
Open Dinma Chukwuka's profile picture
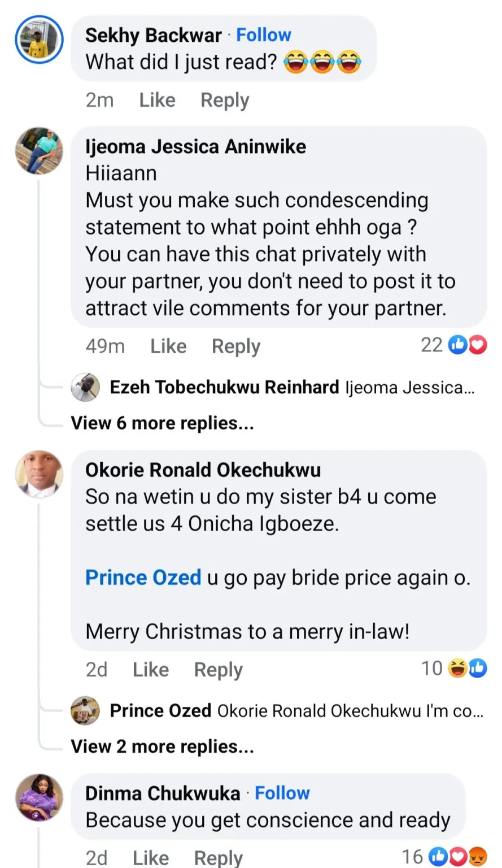(x=39, y=797)
